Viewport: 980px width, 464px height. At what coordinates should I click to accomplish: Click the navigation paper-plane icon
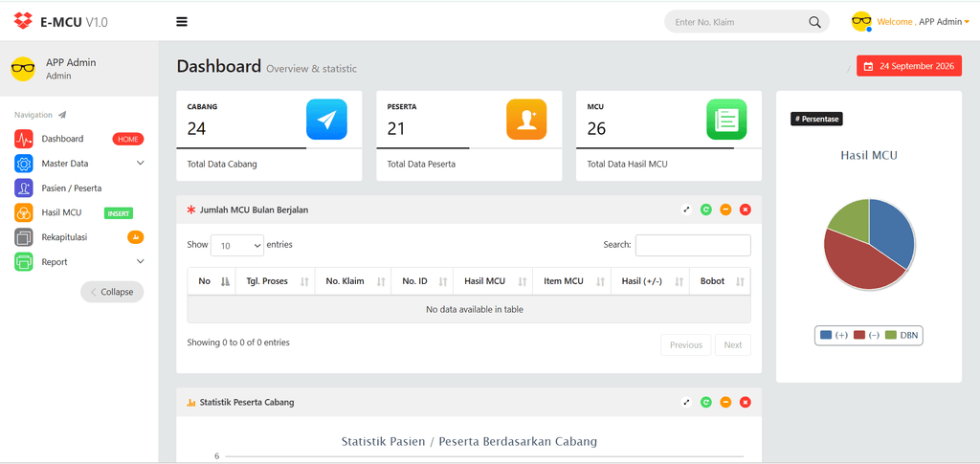click(x=62, y=115)
